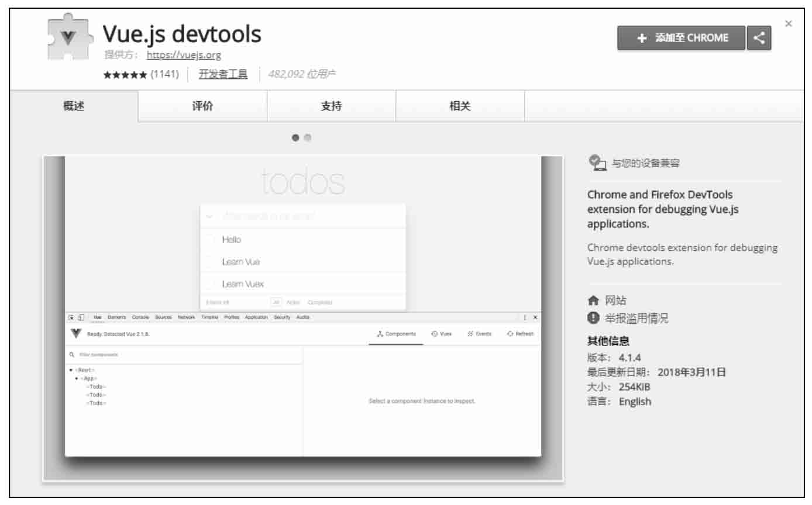Click the Filter components search field
This screenshot has height=505, width=812.
[x=184, y=355]
